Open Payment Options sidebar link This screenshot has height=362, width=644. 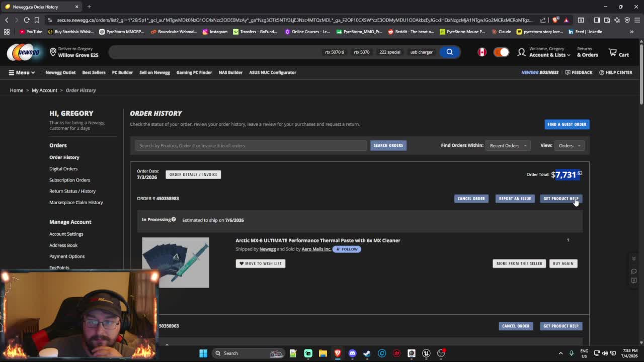tap(67, 256)
